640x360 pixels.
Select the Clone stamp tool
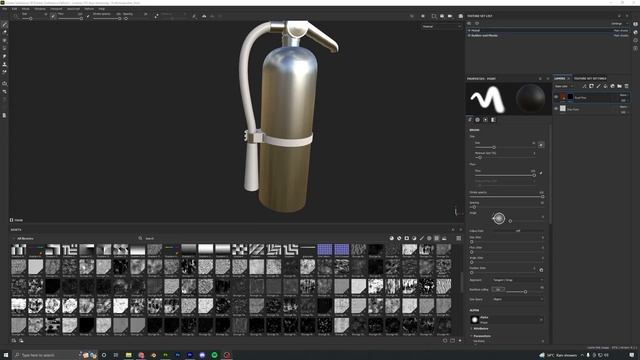4,64
